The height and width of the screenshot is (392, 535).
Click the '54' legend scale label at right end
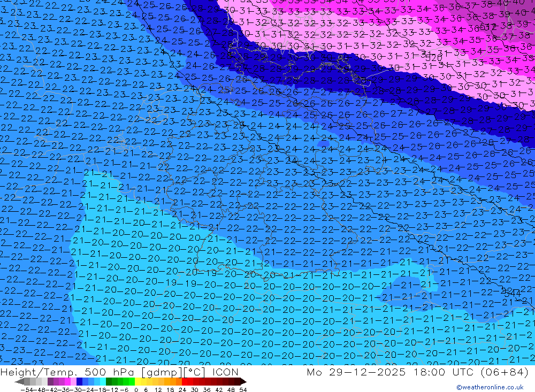(243, 390)
